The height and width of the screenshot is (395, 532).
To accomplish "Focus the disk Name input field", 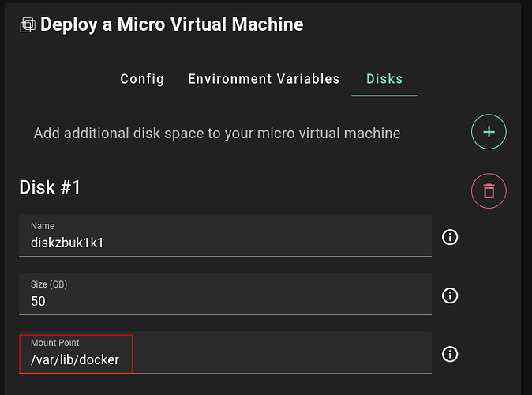I will click(x=225, y=235).
